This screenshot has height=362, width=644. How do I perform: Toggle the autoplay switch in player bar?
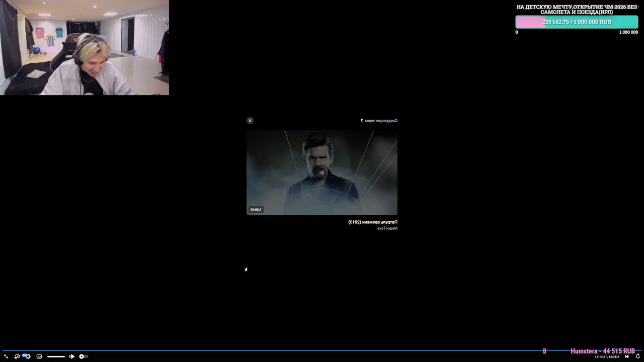pos(84,356)
